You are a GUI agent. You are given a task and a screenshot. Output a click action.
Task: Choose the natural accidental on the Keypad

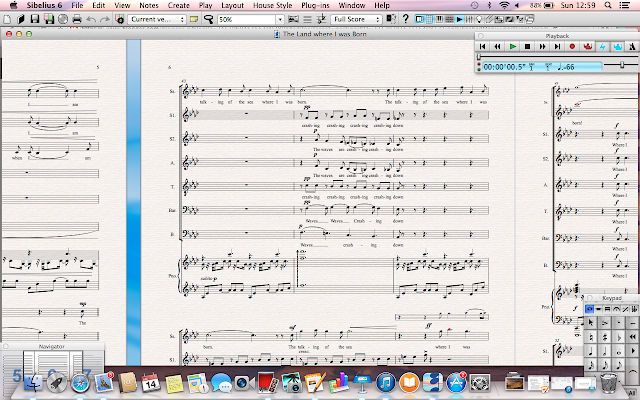[591, 337]
